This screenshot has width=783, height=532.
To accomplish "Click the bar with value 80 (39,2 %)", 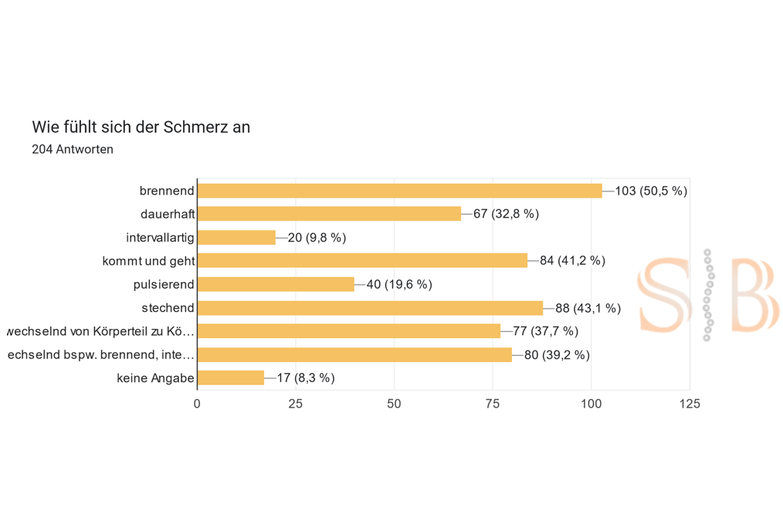I will (354, 354).
